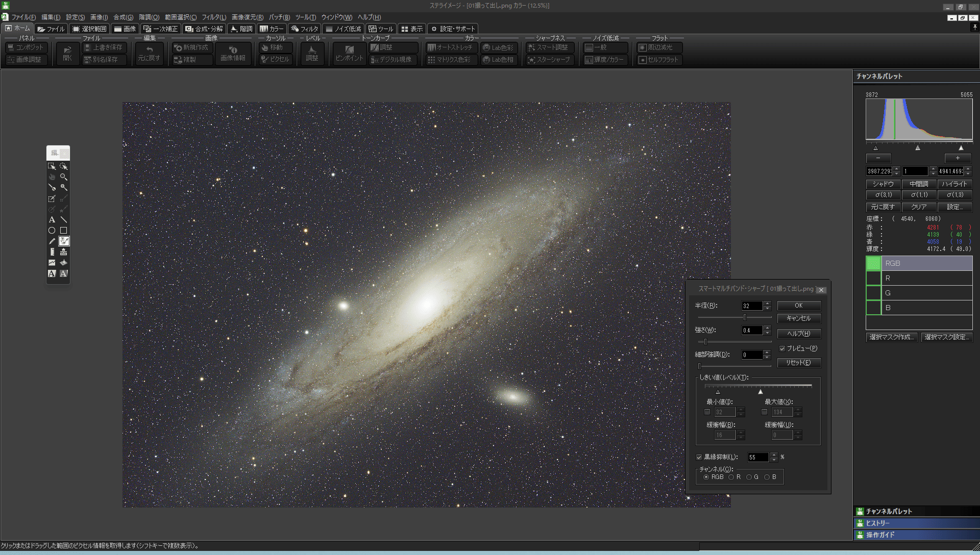Select the rectangle selection tool
Viewport: 980px width, 555px height.
point(52,166)
